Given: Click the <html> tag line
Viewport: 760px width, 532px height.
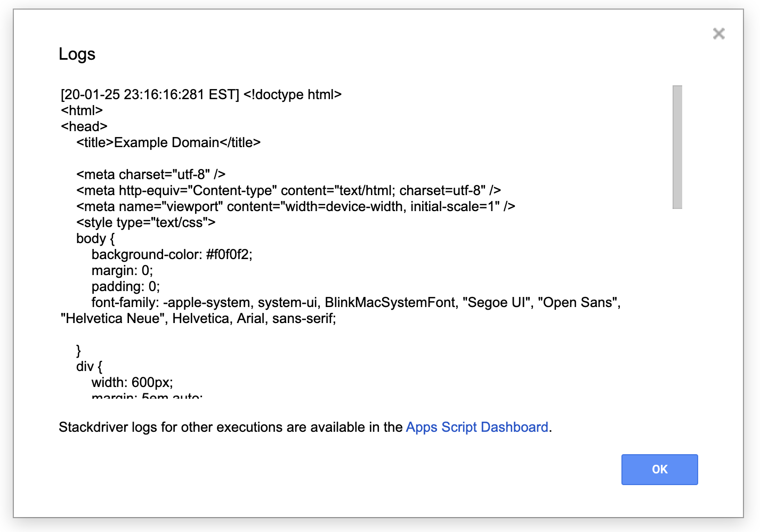Looking at the screenshot, I should (x=82, y=110).
